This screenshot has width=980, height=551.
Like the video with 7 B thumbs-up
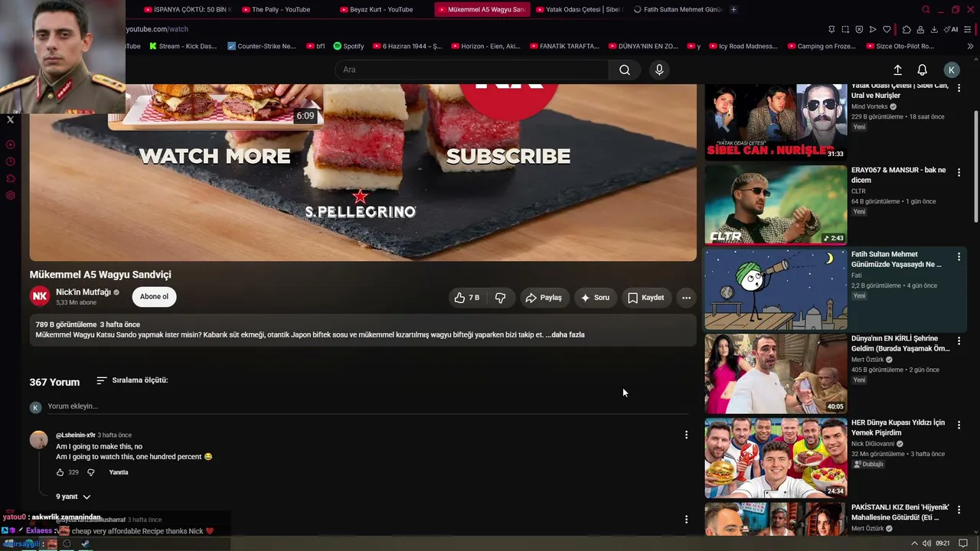click(x=467, y=298)
